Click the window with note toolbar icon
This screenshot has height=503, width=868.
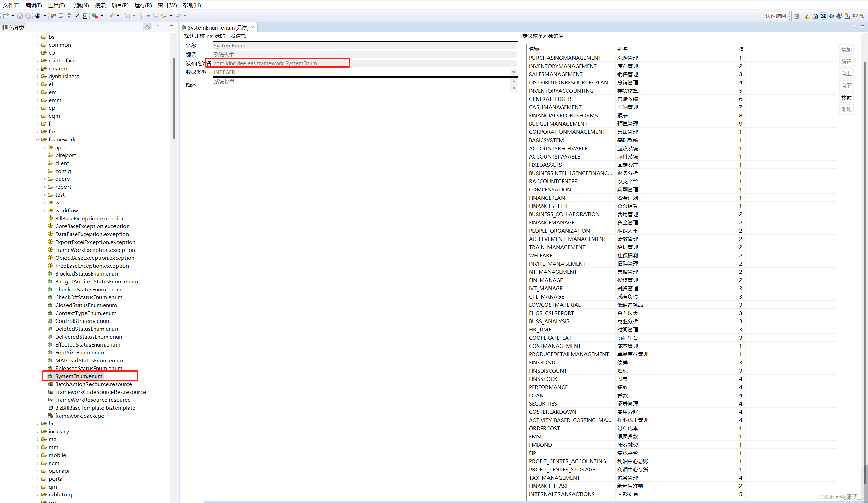[61, 16]
